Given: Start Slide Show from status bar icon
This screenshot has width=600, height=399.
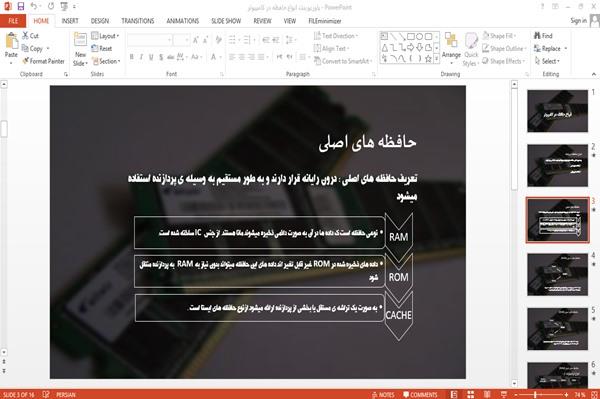Looking at the screenshot, I should [504, 394].
